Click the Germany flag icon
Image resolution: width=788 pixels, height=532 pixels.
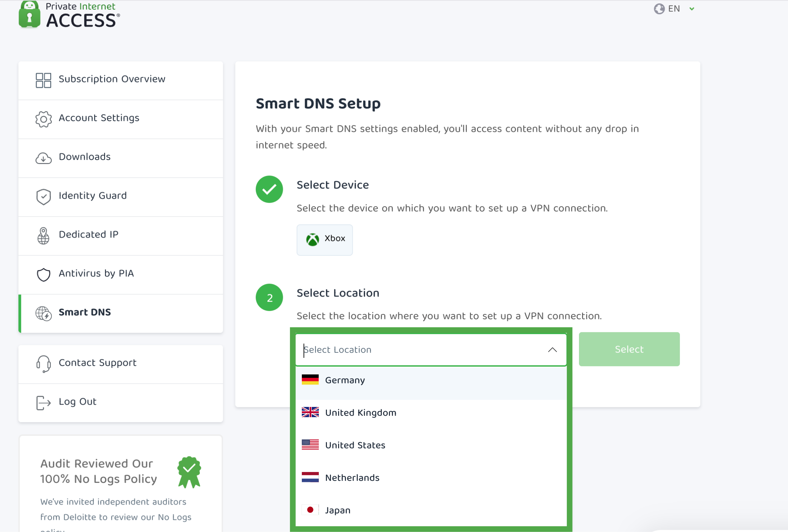tap(310, 380)
